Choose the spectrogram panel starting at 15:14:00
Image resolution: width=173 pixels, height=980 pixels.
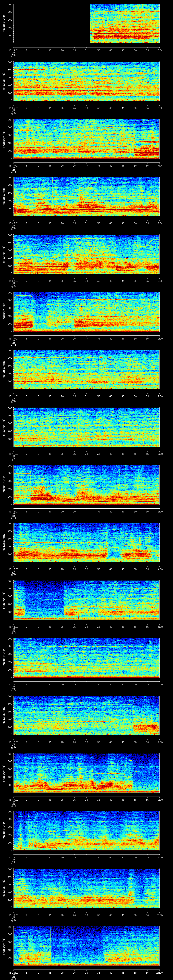tap(87, 600)
